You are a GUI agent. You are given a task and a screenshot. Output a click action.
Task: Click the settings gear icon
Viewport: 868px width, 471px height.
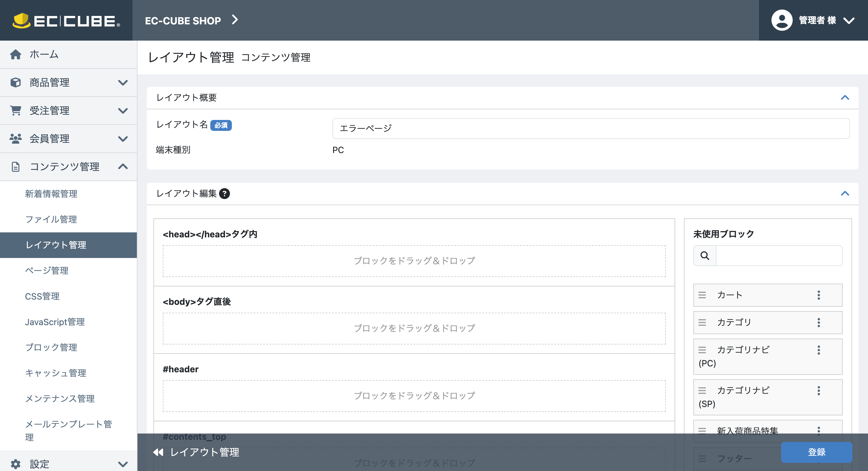pyautogui.click(x=16, y=464)
